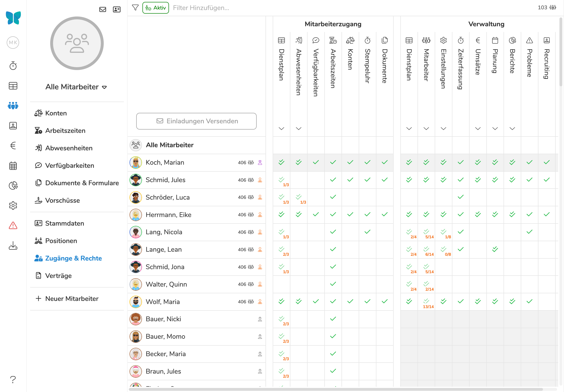Click the Einladungen Versenden button
Image resolution: width=564 pixels, height=392 pixels.
196,121
